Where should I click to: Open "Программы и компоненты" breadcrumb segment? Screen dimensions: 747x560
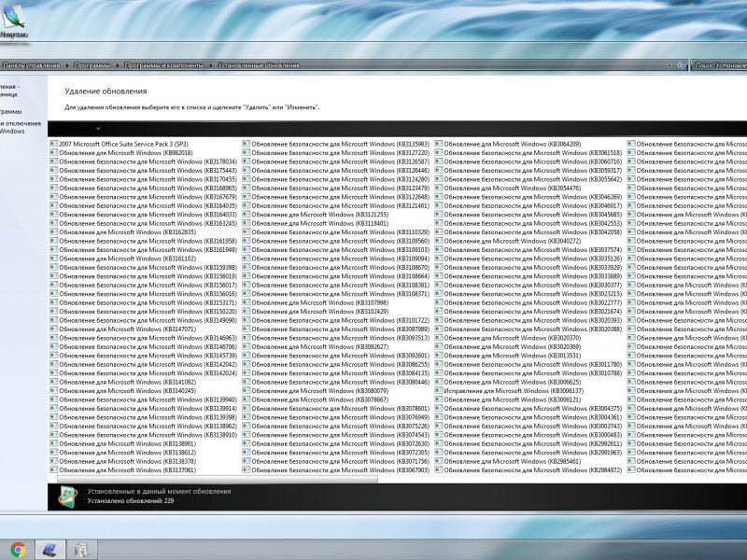(164, 65)
